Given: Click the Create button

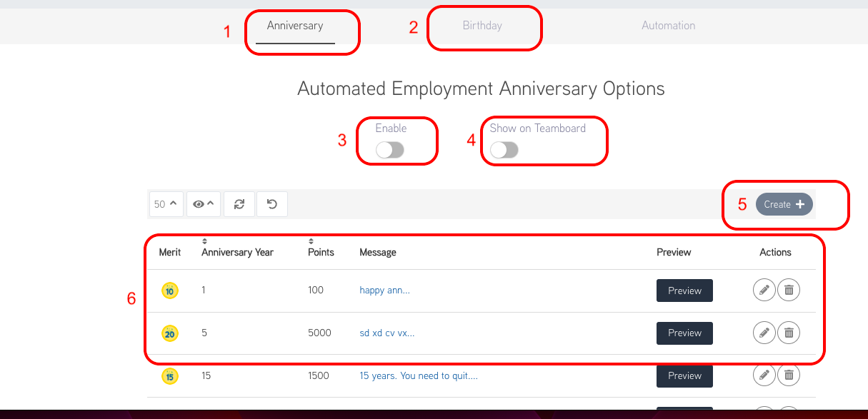Looking at the screenshot, I should pyautogui.click(x=784, y=204).
